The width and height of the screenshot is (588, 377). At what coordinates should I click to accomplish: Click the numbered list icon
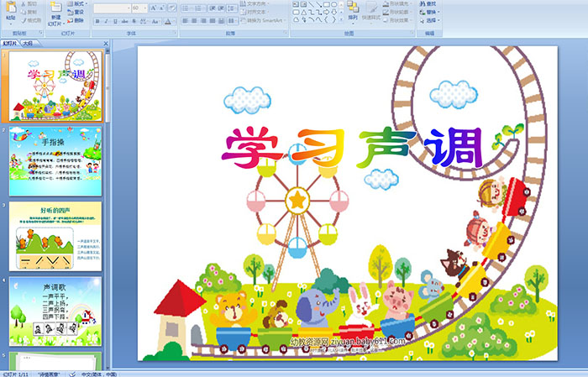(200, 8)
